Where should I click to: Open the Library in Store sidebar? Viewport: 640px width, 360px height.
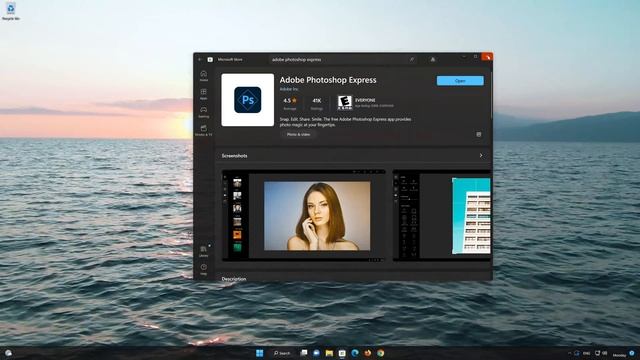tap(203, 251)
